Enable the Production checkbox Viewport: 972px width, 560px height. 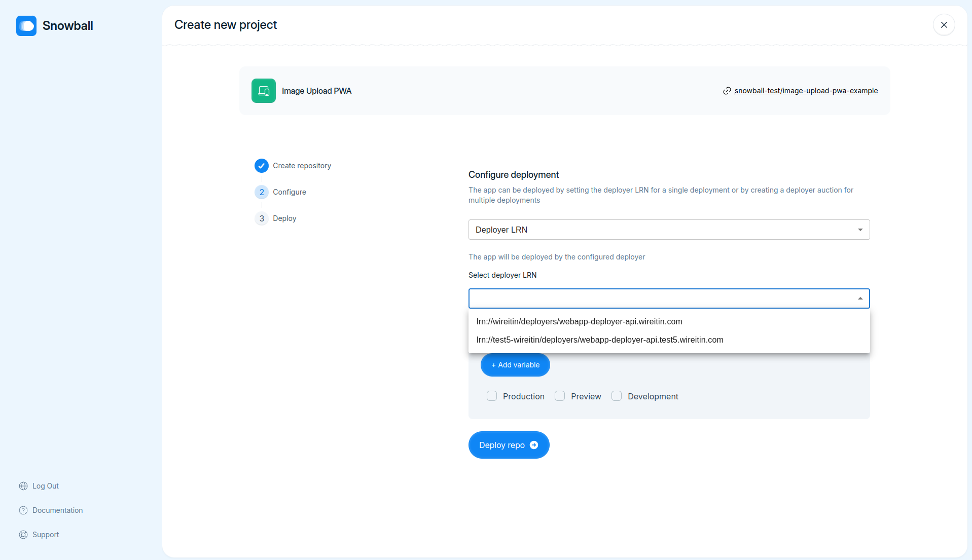click(x=492, y=396)
